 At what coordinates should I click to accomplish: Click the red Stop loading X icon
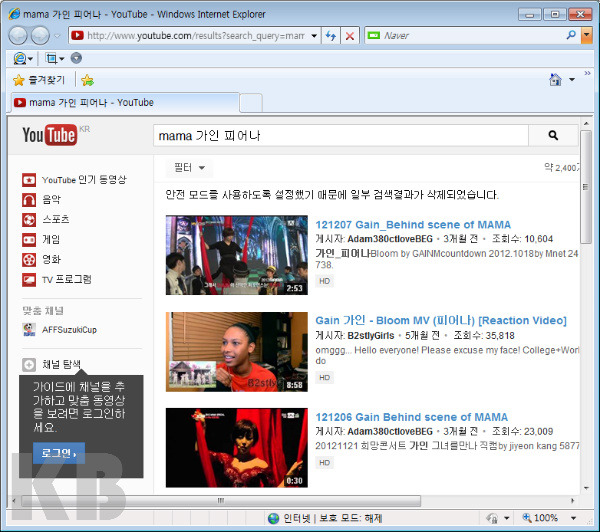coord(350,36)
